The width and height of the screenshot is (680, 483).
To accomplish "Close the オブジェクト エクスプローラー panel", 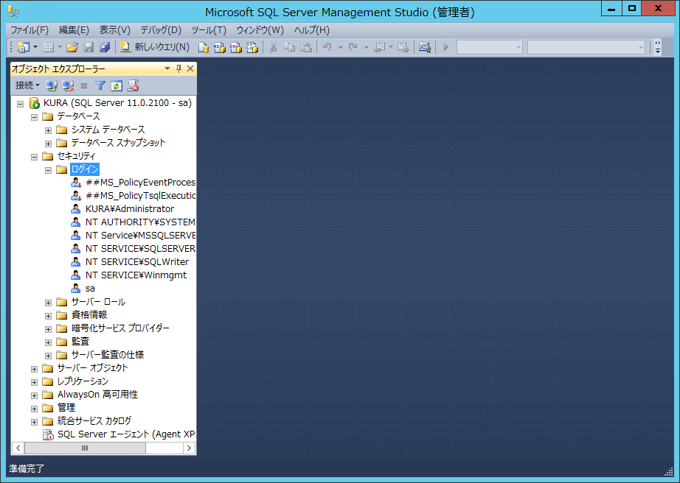I will pyautogui.click(x=190, y=69).
